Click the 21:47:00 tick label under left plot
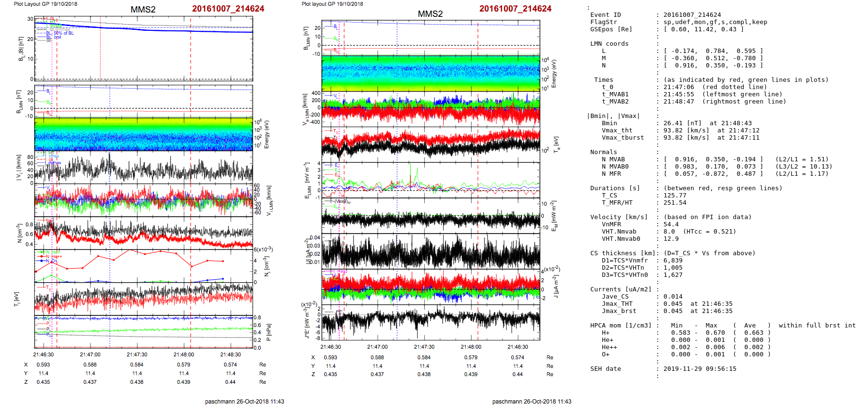The image size is (868, 405). pos(90,354)
